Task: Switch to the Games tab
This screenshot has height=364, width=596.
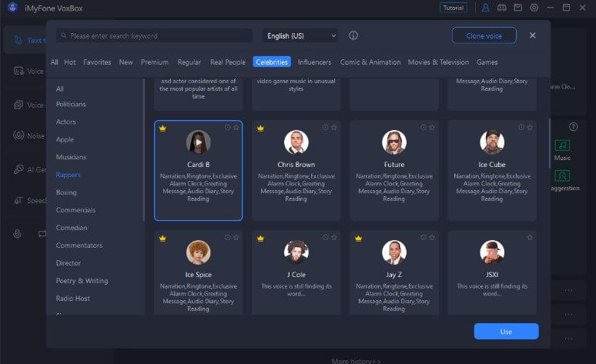Action: pyautogui.click(x=487, y=62)
